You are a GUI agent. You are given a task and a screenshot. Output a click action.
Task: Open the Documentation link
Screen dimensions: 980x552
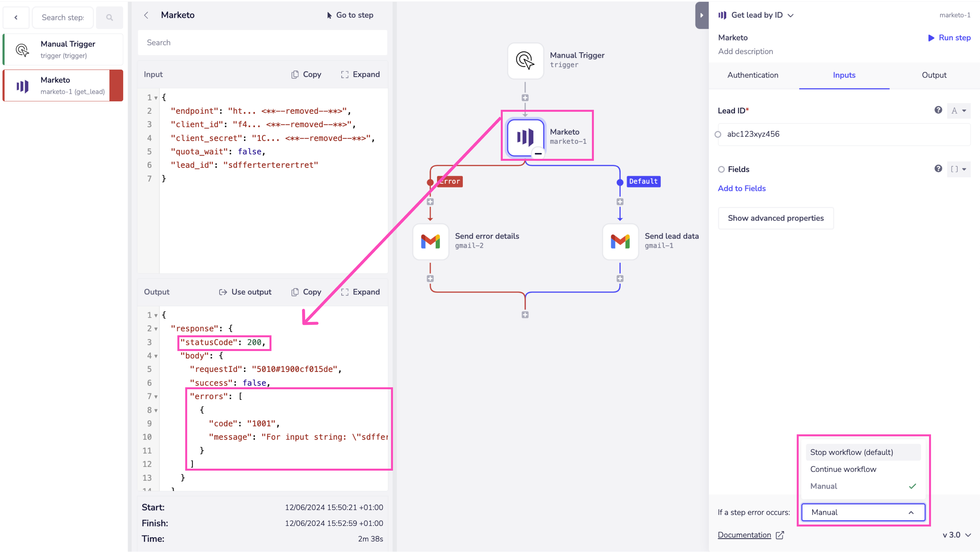pos(744,535)
